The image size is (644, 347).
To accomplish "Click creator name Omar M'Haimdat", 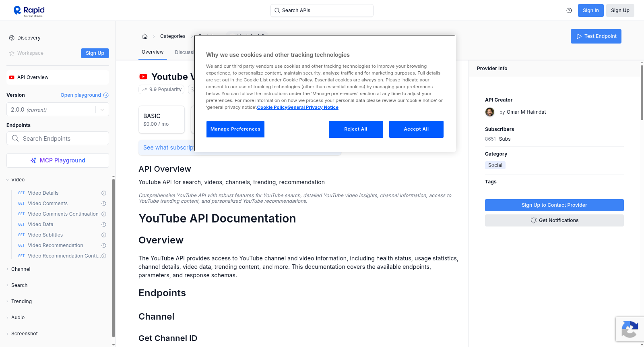I will point(526,112).
